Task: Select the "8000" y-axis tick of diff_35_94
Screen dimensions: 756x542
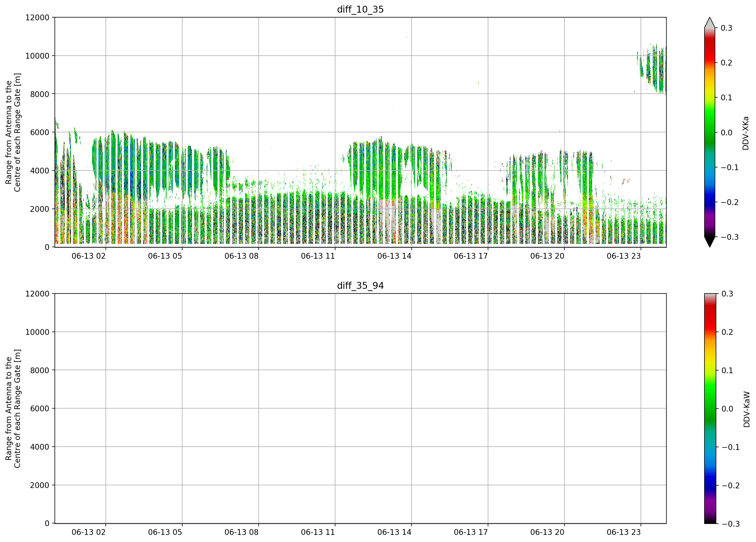Action: (40, 370)
